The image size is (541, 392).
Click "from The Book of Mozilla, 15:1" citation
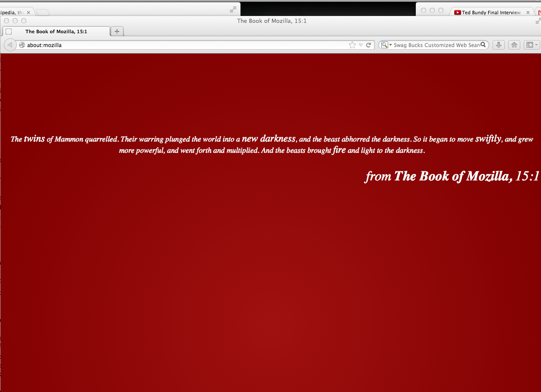pos(452,176)
